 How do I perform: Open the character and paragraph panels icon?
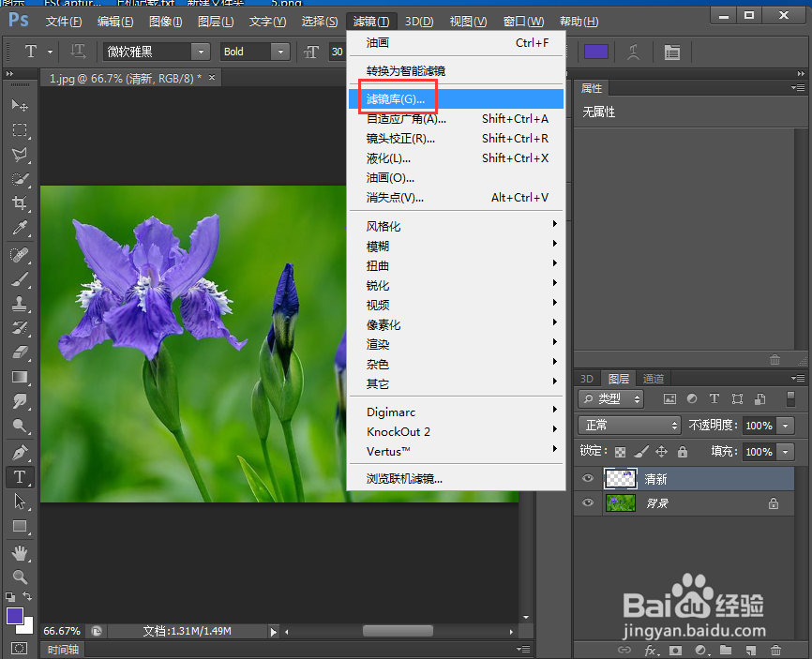[x=672, y=52]
